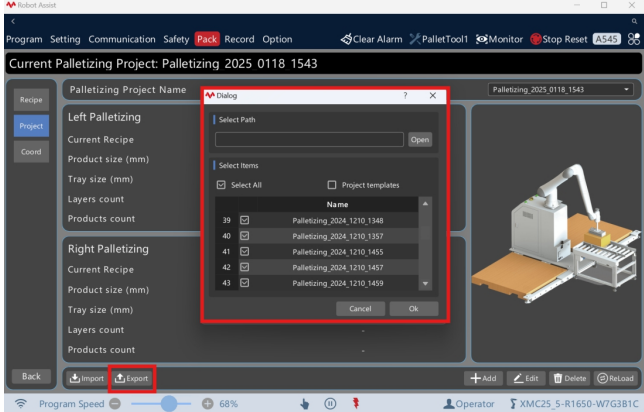Open the Monitor eye icon
This screenshot has width=644, height=412.
click(482, 39)
